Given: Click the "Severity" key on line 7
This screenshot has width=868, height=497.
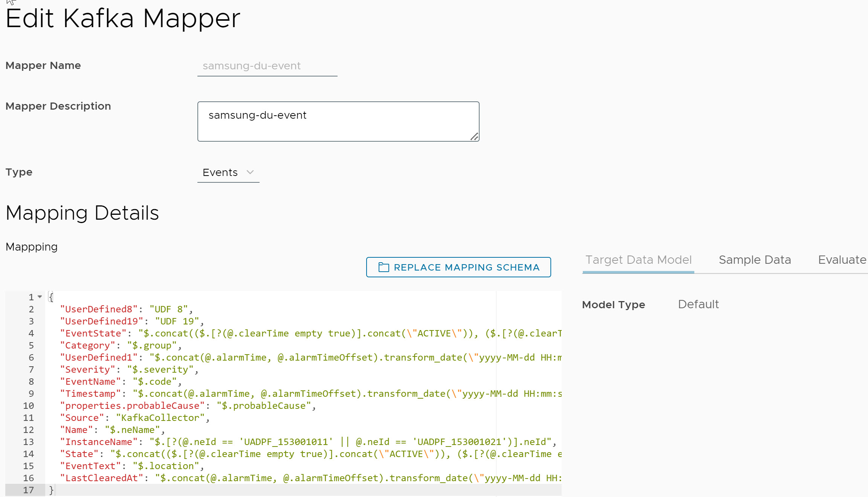Looking at the screenshot, I should (x=88, y=370).
